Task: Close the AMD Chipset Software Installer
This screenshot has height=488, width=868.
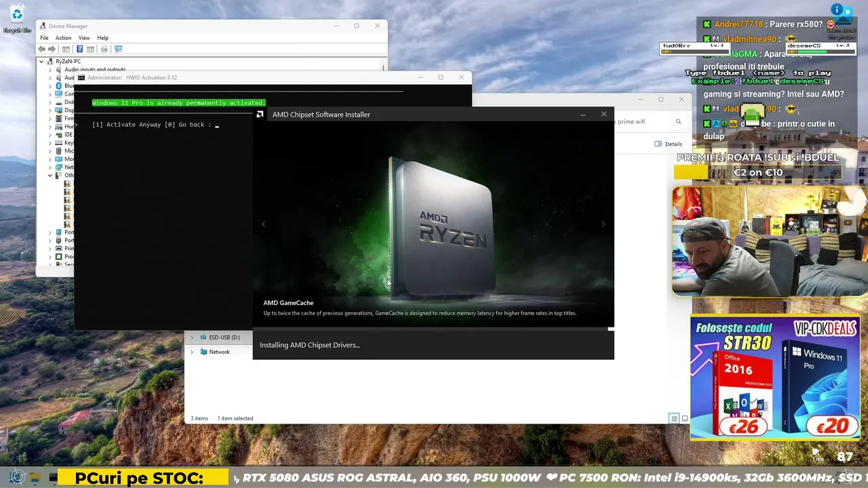Action: point(604,115)
